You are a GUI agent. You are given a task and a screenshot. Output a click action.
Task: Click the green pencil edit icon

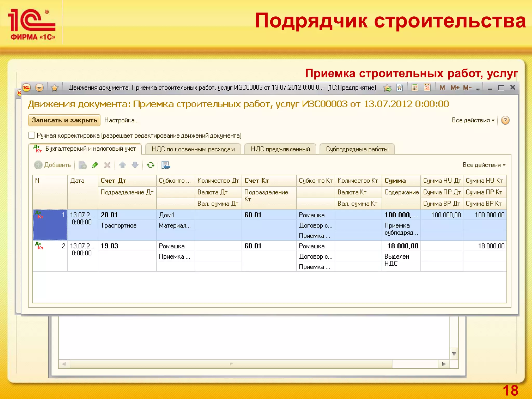95,165
